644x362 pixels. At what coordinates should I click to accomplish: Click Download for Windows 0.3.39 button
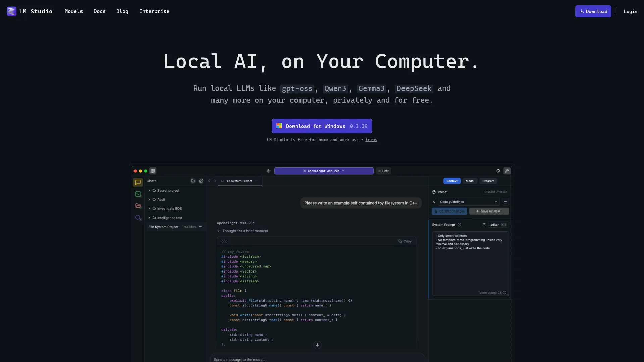point(322,126)
